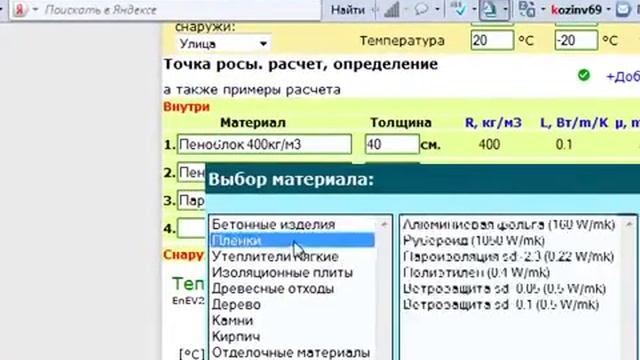Click the speech bubble icon in the toolbar
The image size is (640, 360).
coord(421,9)
